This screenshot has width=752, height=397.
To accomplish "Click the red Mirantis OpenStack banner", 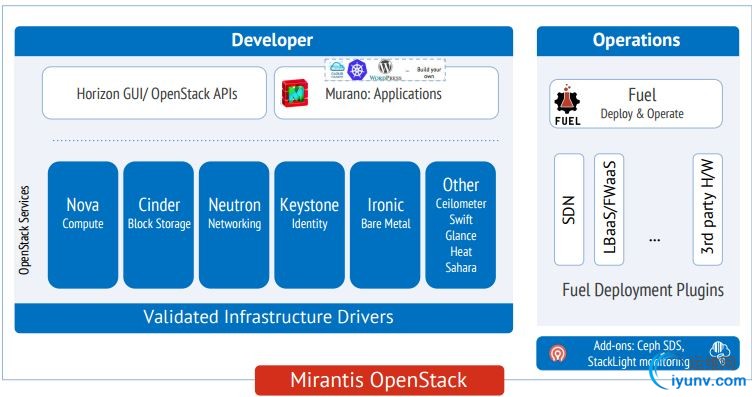I will point(379,381).
